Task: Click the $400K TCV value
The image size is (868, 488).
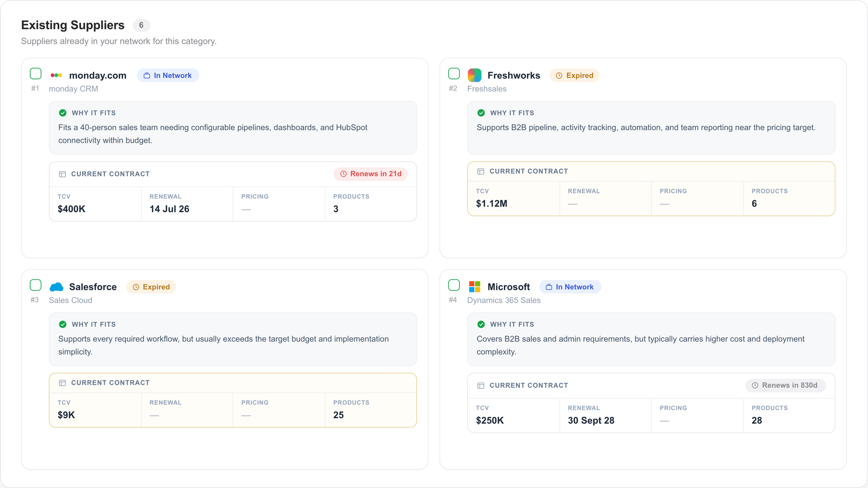Action: click(72, 209)
